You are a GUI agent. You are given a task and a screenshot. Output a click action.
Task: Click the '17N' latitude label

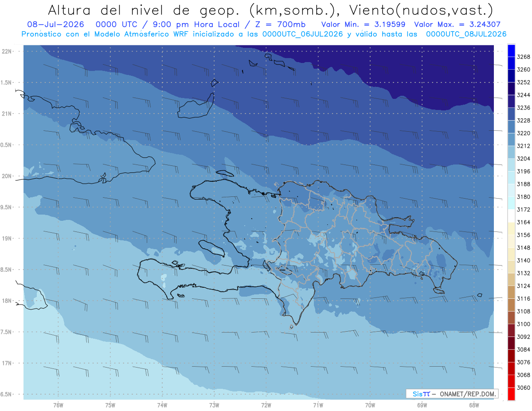tap(7, 363)
